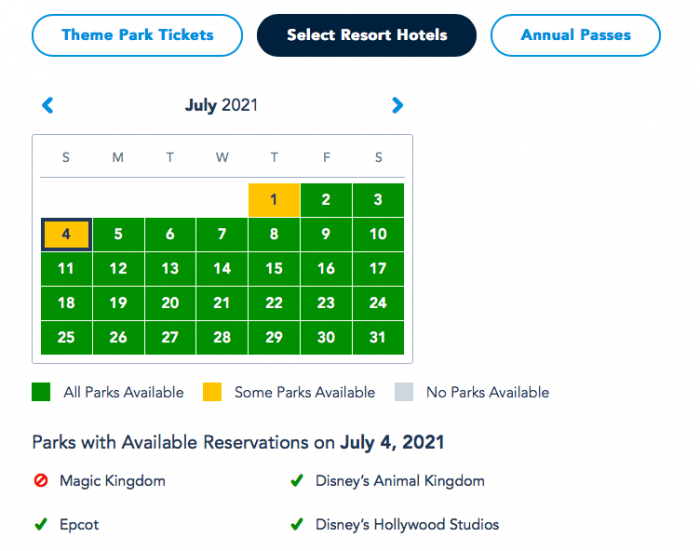Click the July 2021 month heading
Image resolution: width=700 pixels, height=551 pixels.
click(x=222, y=105)
